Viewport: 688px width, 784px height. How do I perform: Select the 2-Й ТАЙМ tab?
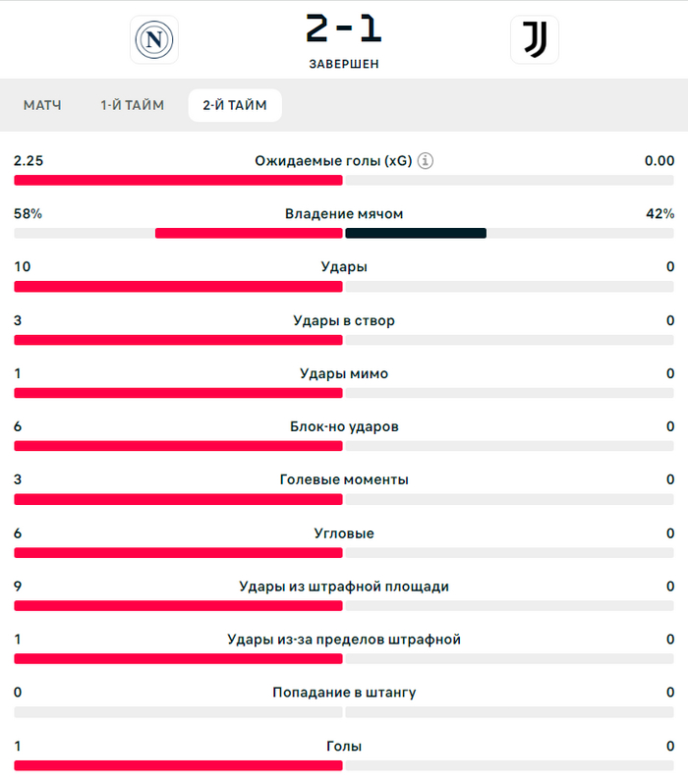235,105
